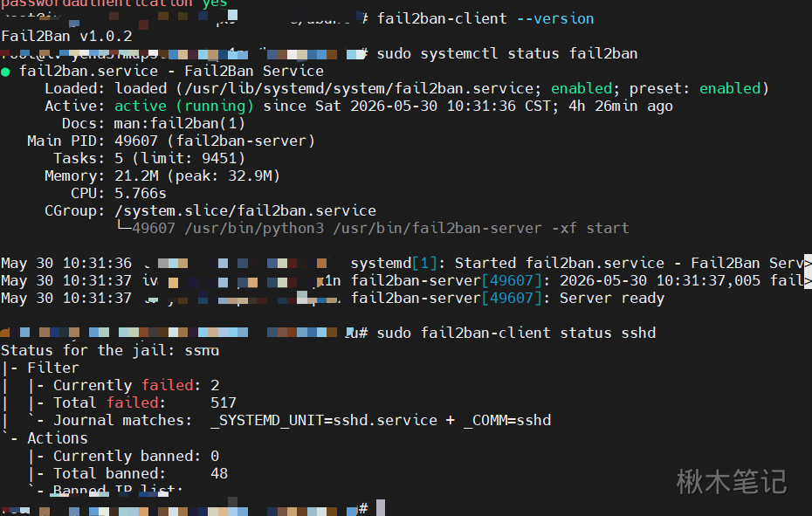This screenshot has width=812, height=516.
Task: Click the command 'fail2ban-client --version'
Action: (485, 18)
